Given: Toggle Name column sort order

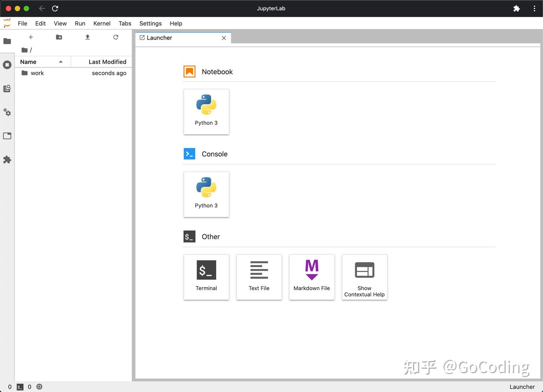Looking at the screenshot, I should pyautogui.click(x=28, y=61).
